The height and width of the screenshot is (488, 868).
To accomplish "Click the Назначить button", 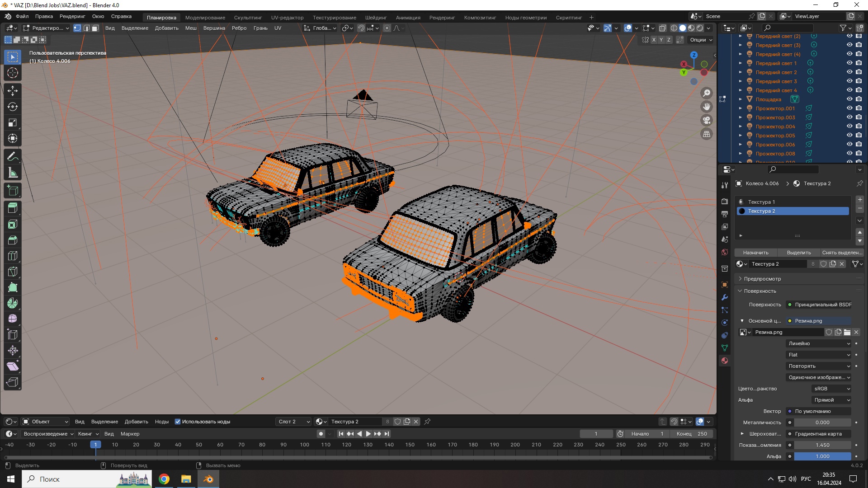I will tap(755, 253).
